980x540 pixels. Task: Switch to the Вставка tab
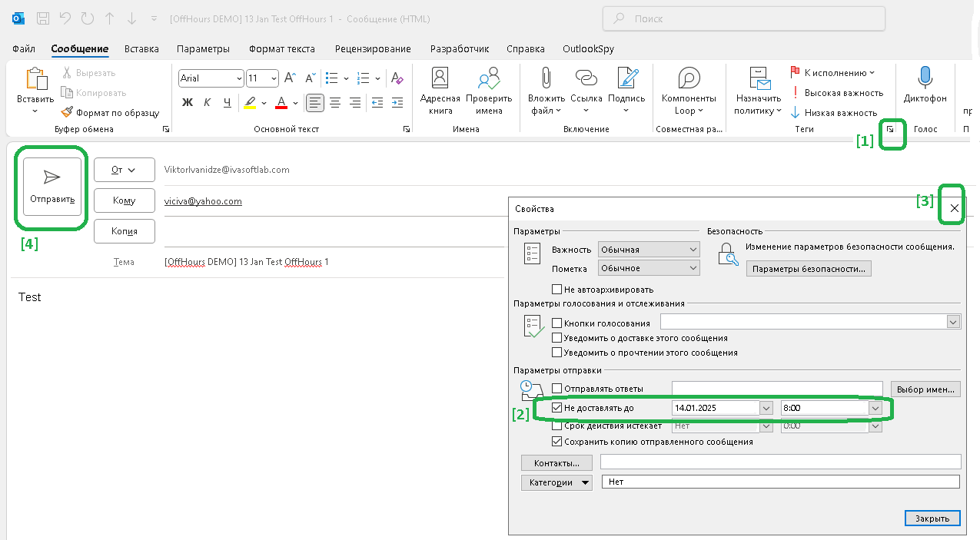click(141, 49)
